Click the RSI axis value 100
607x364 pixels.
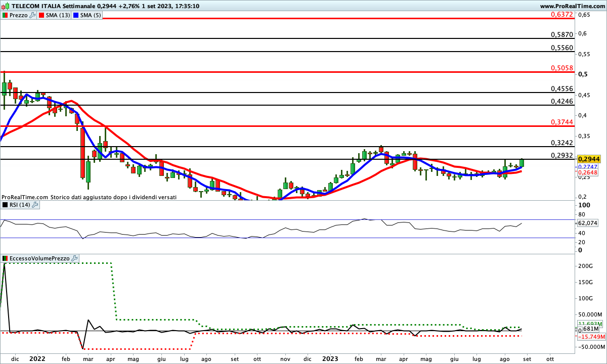click(x=584, y=205)
